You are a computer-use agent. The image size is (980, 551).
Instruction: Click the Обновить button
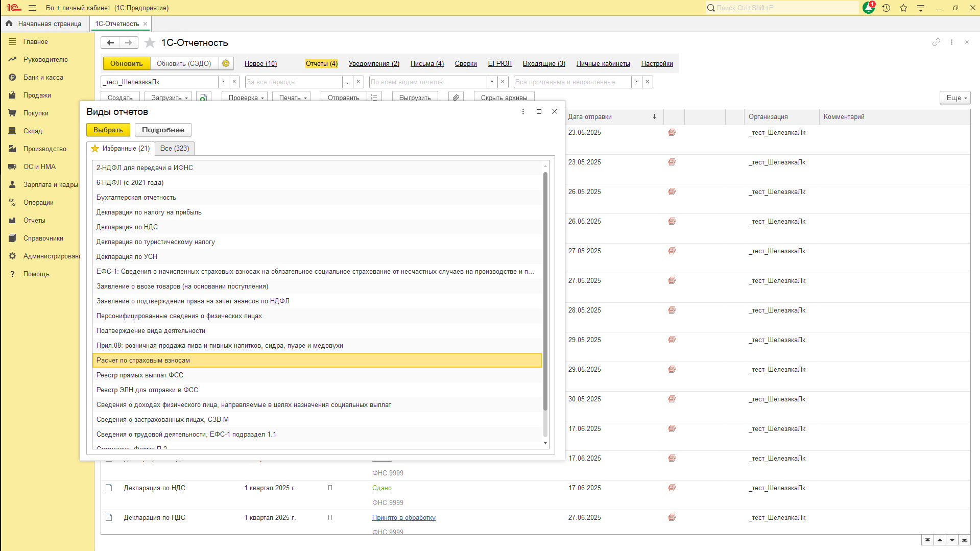127,63
